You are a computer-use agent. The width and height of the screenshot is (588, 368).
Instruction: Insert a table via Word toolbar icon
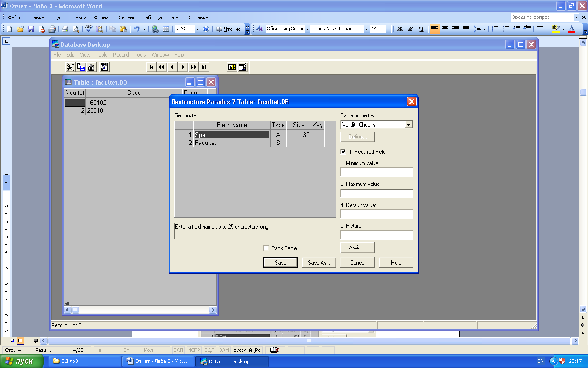pos(166,29)
